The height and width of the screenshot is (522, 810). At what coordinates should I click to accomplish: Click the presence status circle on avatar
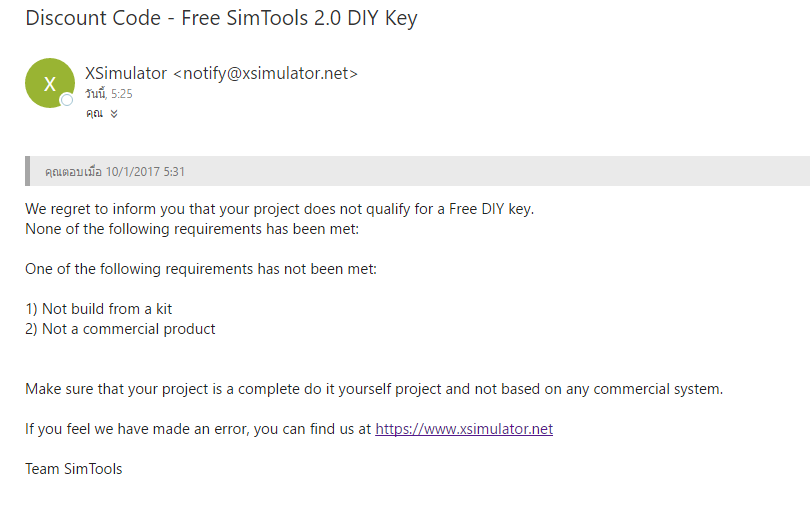pyautogui.click(x=67, y=100)
